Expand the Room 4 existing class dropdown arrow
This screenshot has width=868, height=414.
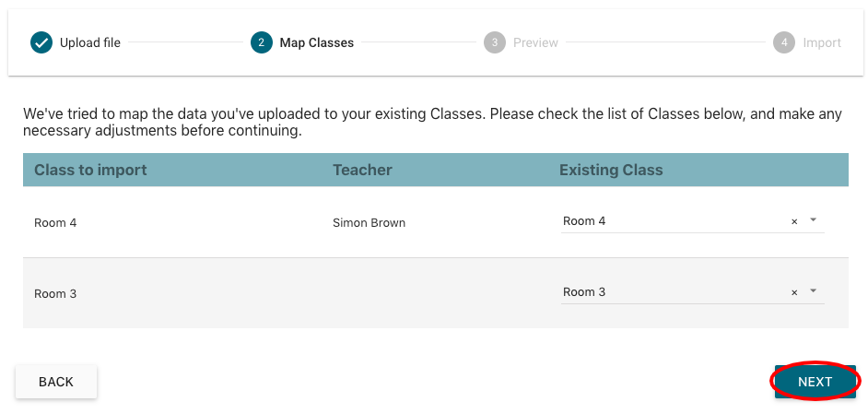coord(813,220)
